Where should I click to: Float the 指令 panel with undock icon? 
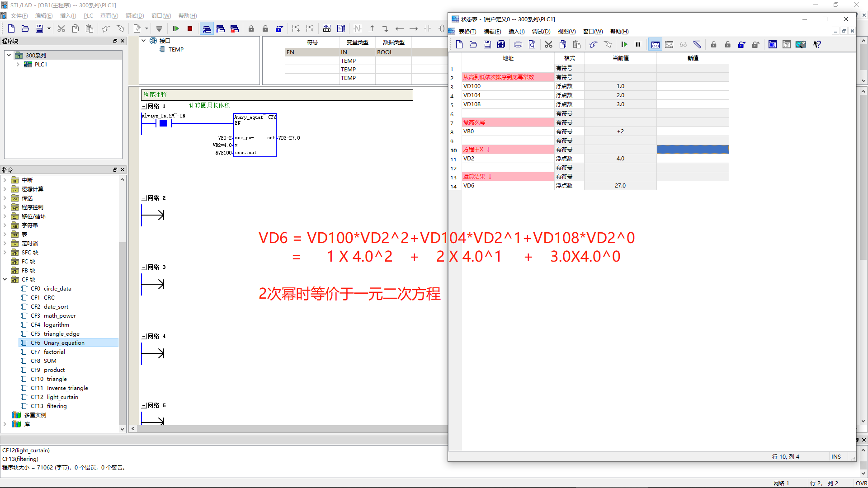[115, 170]
